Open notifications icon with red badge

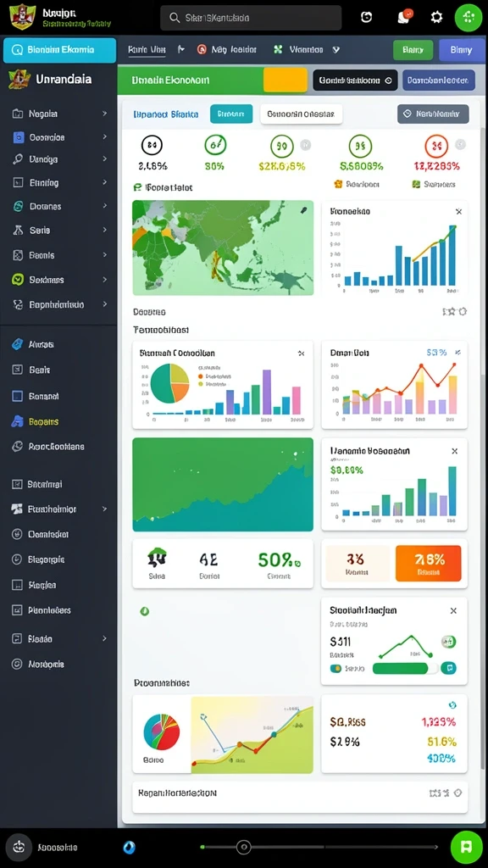(x=405, y=16)
